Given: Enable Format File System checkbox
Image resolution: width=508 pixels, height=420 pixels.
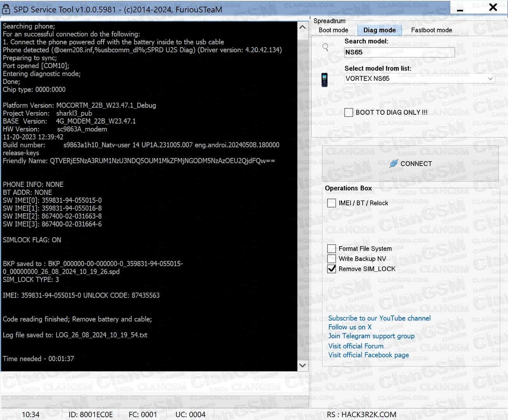Looking at the screenshot, I should [331, 248].
